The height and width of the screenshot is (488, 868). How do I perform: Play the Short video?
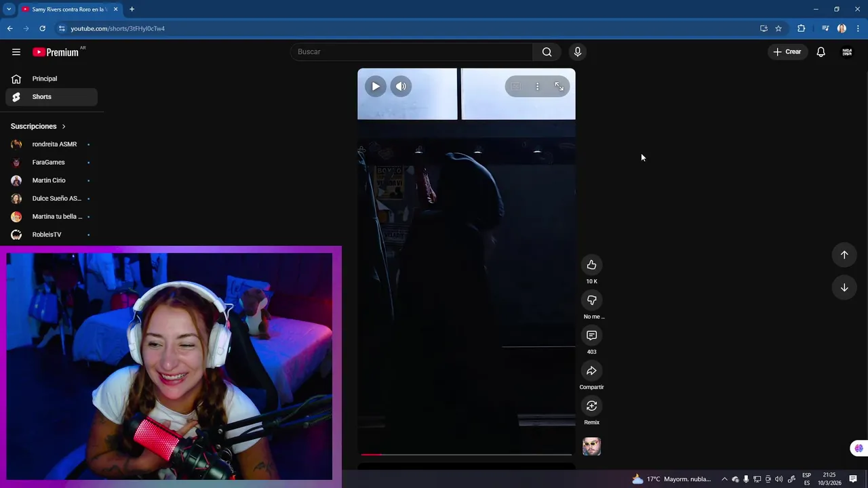click(376, 87)
